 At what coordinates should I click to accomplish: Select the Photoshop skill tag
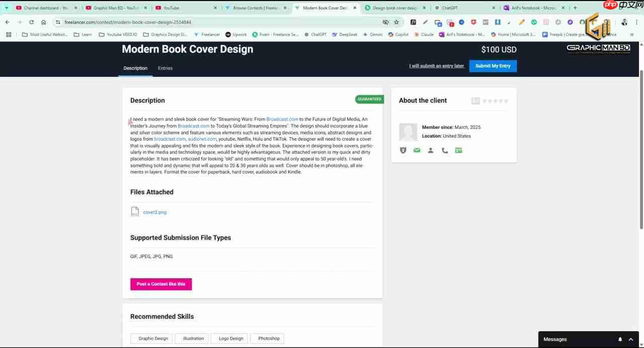[x=267, y=338]
